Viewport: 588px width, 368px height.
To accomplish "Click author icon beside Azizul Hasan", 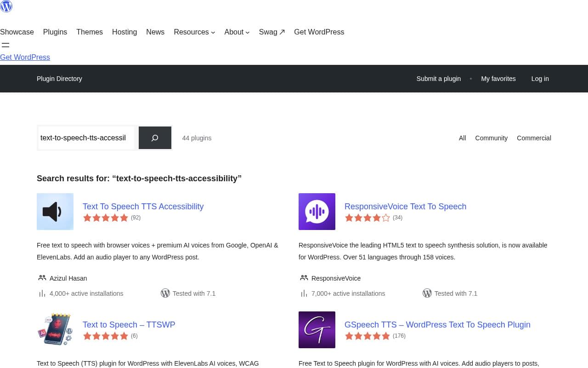I will 42,278.
